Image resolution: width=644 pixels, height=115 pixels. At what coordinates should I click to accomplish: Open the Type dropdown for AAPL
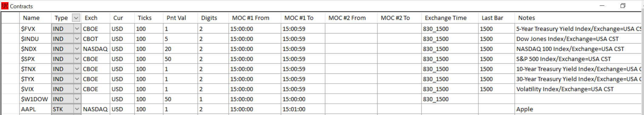coord(77,109)
